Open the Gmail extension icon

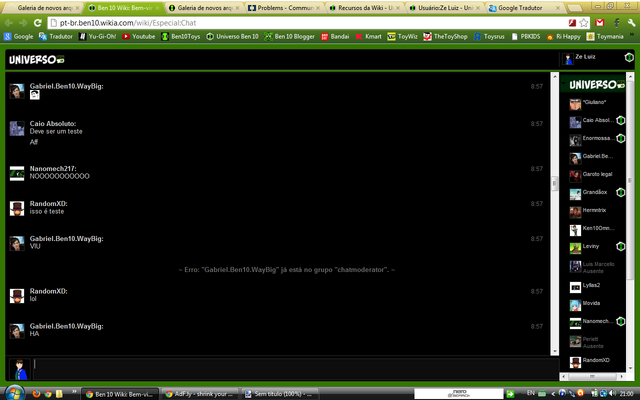pos(600,23)
